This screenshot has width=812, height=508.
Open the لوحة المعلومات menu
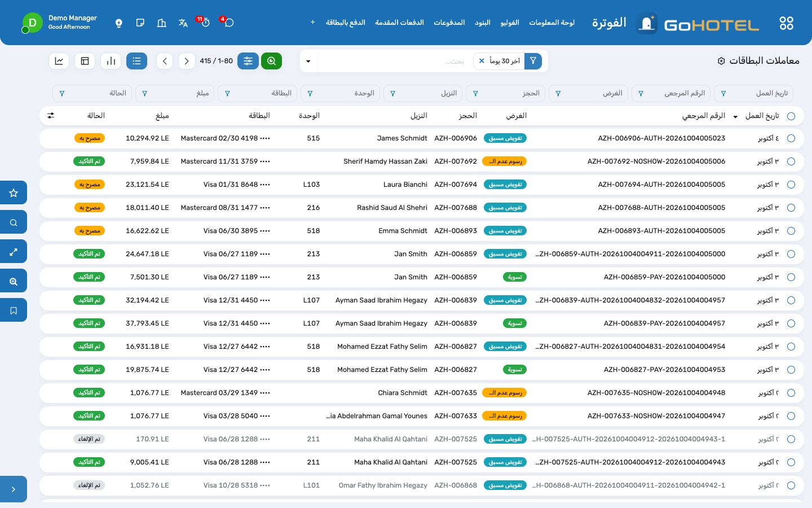[x=551, y=23]
